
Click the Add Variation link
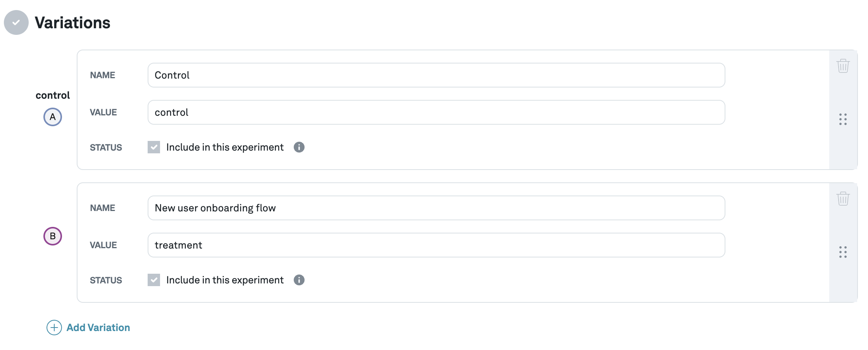[x=98, y=327]
